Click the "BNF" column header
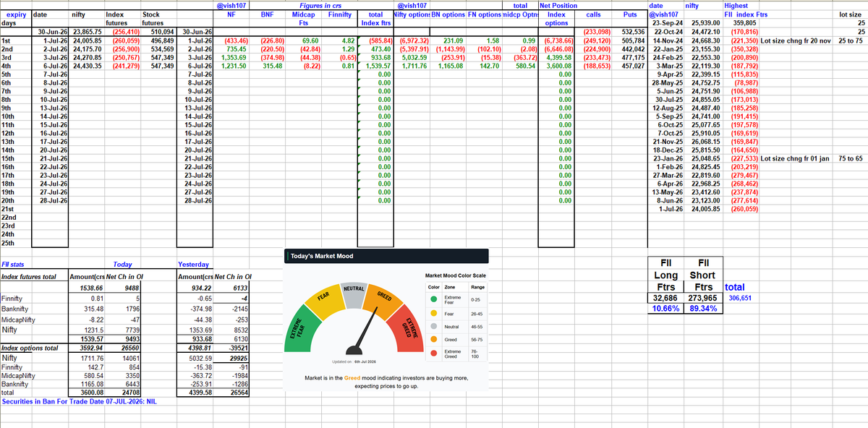The width and height of the screenshot is (868, 428). pyautogui.click(x=266, y=14)
